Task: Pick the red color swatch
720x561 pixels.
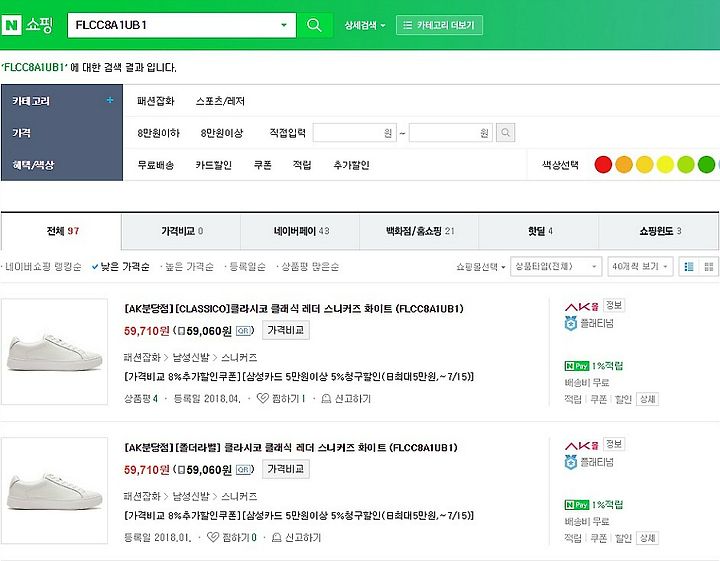Action: coord(603,164)
